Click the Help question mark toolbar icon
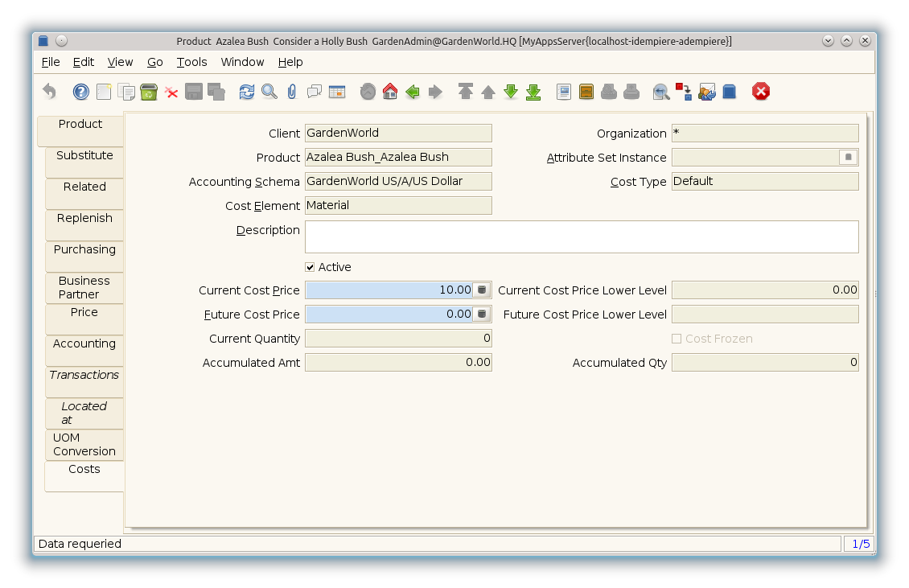The width and height of the screenshot is (909, 588). pos(80,92)
